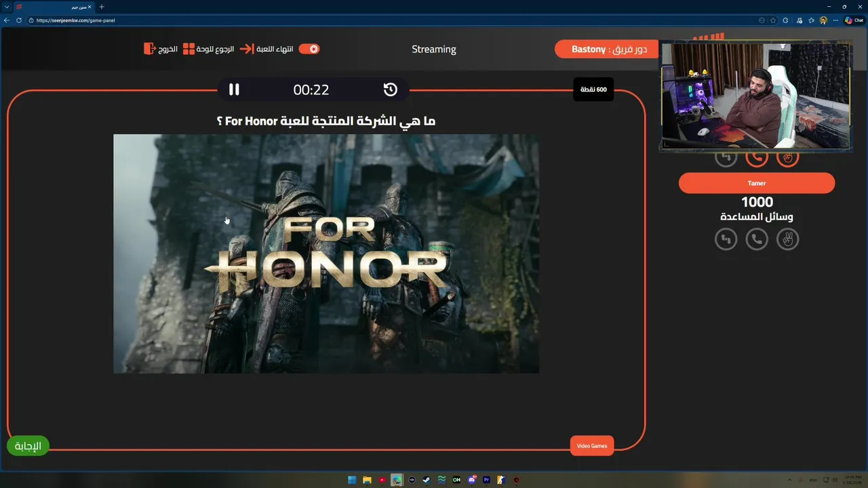Use Tamer's phone call lifeline icon
868x488 pixels.
coord(757,239)
